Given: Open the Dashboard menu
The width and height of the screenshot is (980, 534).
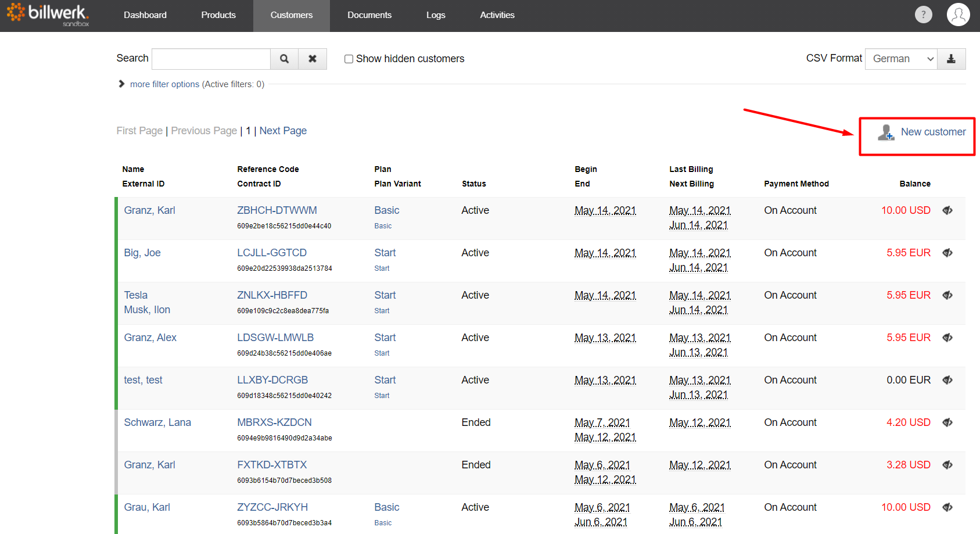Looking at the screenshot, I should click(145, 15).
